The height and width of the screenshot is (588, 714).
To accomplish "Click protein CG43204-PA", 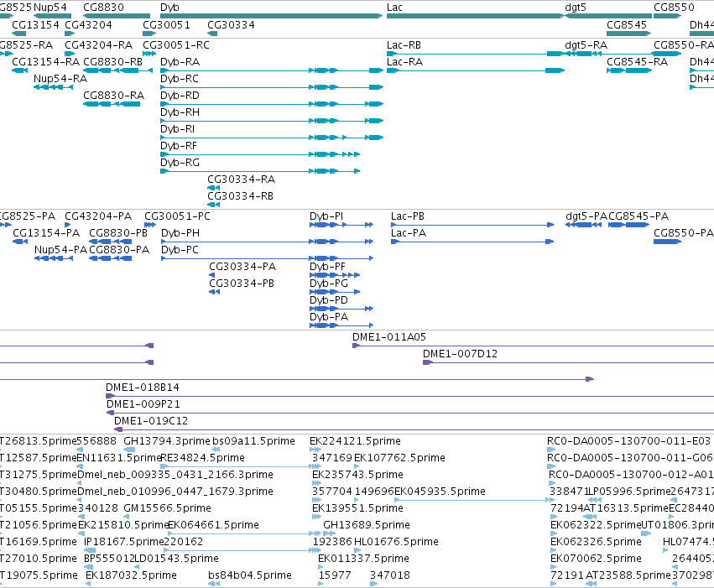I will [x=98, y=216].
